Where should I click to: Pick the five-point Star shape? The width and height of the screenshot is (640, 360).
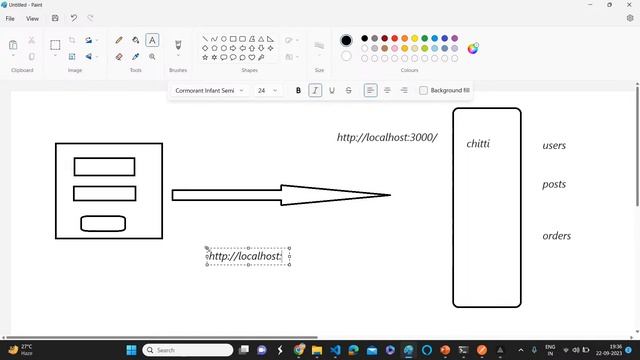pyautogui.click(x=205, y=58)
